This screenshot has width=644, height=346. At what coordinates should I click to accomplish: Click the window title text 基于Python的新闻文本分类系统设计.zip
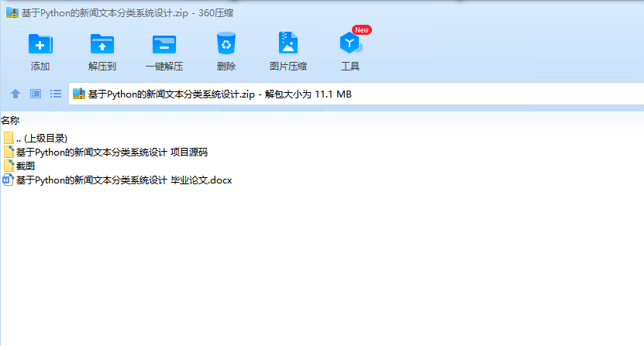pyautogui.click(x=105, y=13)
